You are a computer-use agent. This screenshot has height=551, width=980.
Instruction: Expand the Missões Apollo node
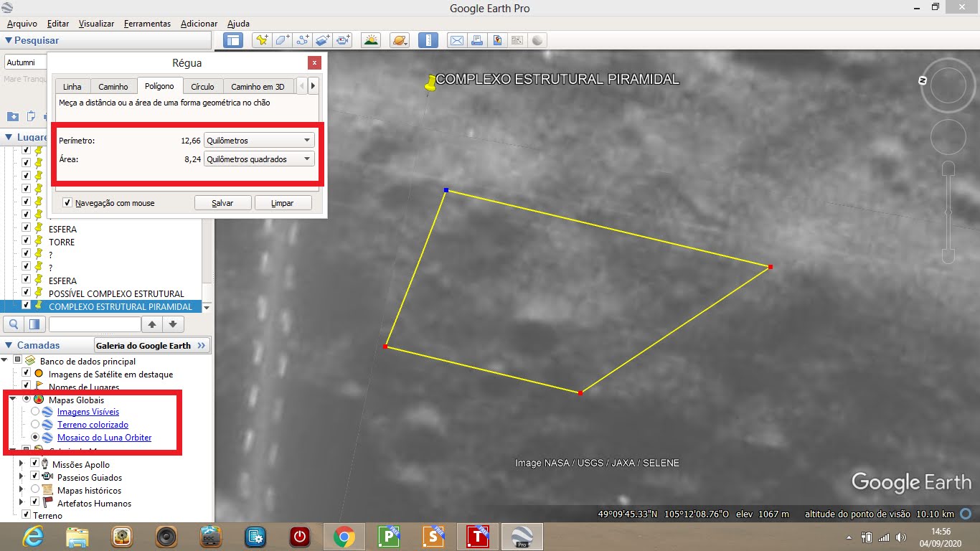click(22, 464)
